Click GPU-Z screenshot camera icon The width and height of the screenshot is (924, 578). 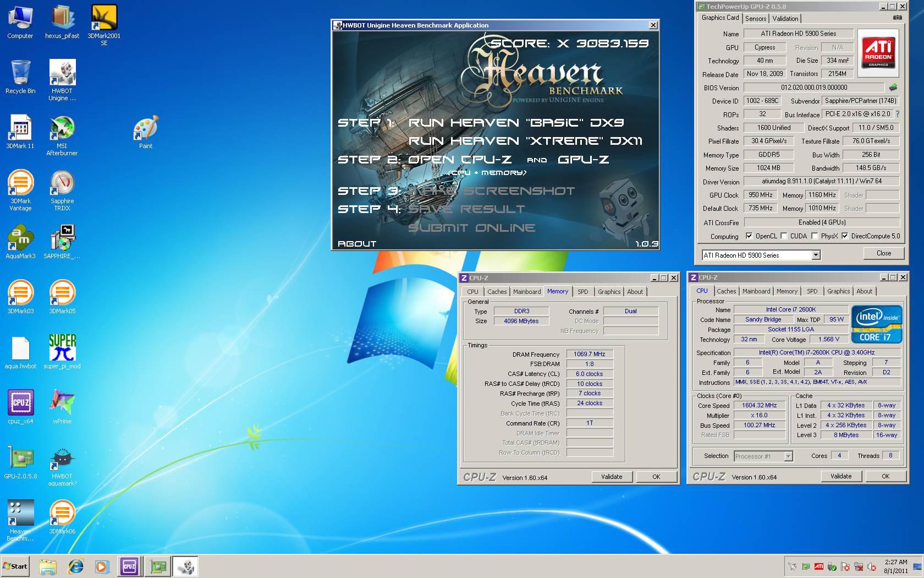898,18
